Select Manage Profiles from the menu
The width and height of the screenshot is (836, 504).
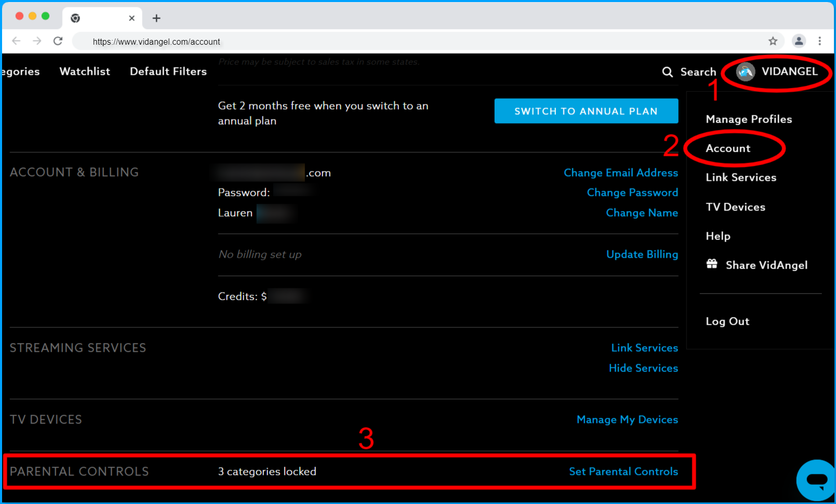pos(749,119)
